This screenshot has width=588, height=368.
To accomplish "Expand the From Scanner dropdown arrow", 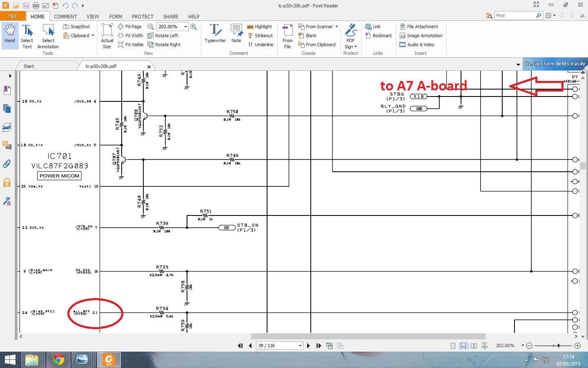I will pos(336,27).
